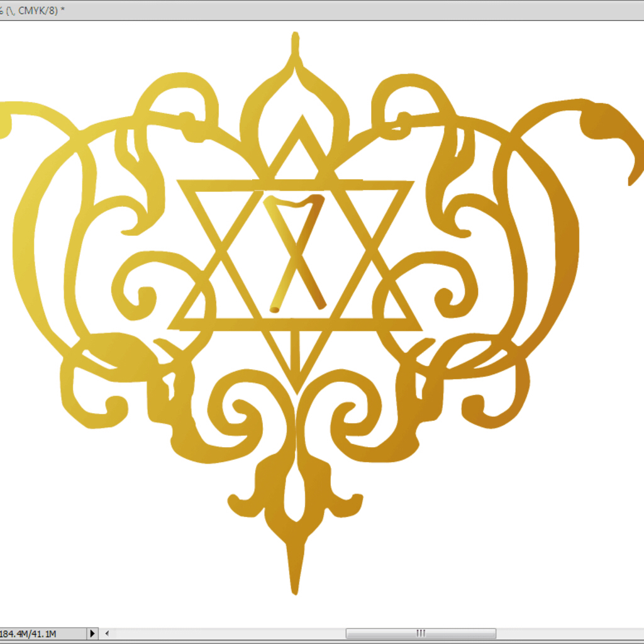The height and width of the screenshot is (644, 644).
Task: Click the top pointed finial of ornament
Action: point(296,45)
